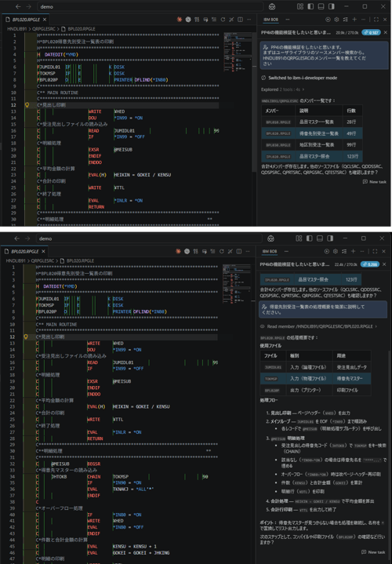Select IBM BOB panel tab in bottom window
The image size is (392, 564).
point(270,252)
